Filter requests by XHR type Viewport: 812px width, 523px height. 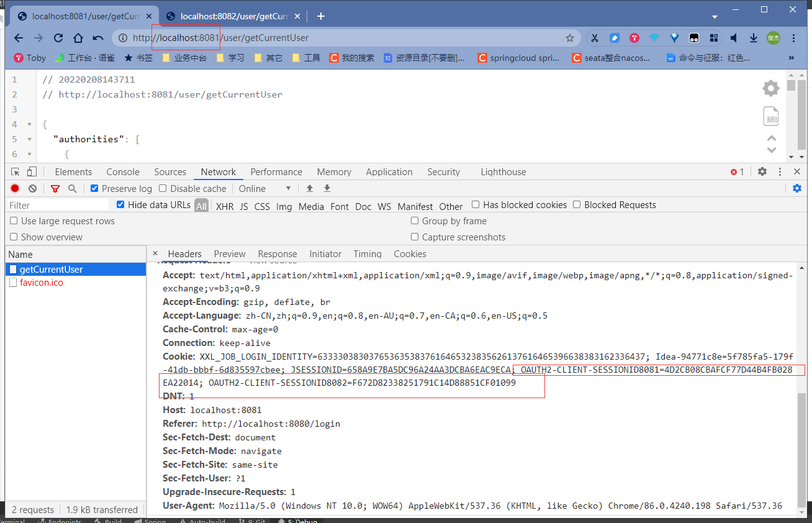(225, 206)
